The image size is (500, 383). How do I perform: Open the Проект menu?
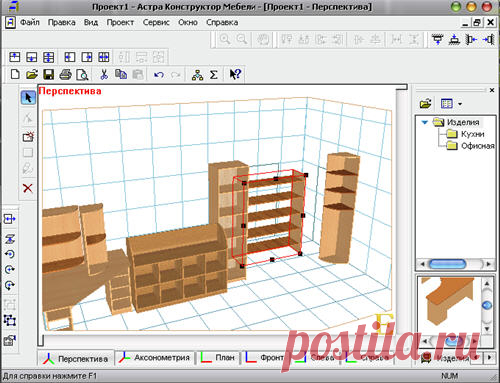click(x=120, y=23)
